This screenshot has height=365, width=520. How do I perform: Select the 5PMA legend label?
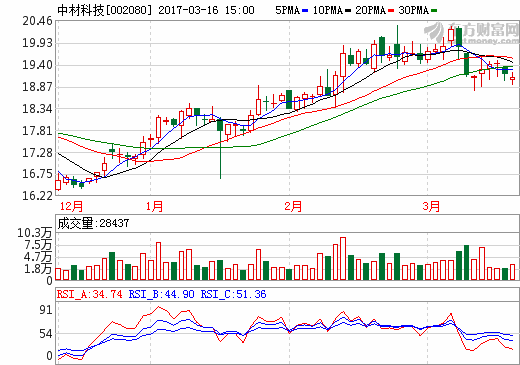click(x=288, y=10)
